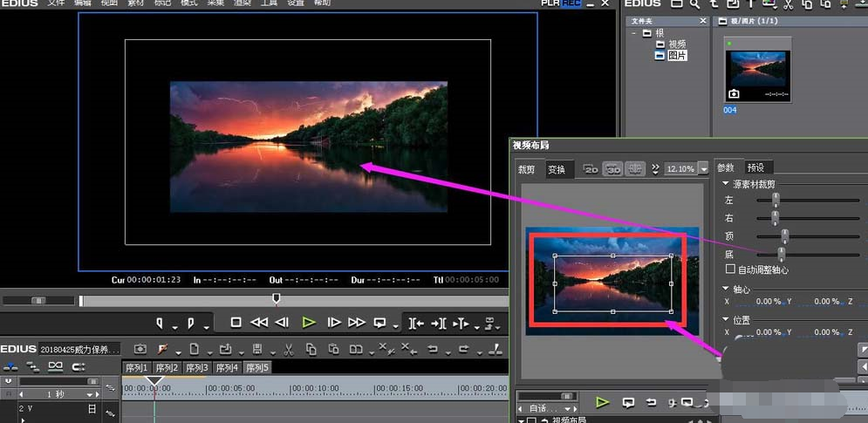Select the 004 image clip thumbnail
The height and width of the screenshot is (423, 868).
(756, 76)
